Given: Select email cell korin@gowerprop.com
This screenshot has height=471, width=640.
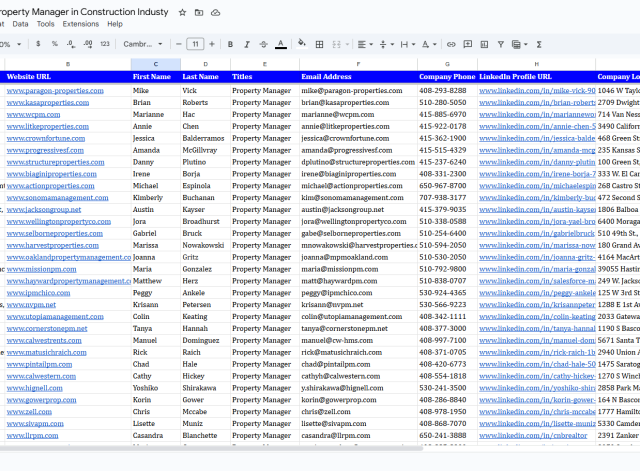Looking at the screenshot, I should (x=358, y=400).
